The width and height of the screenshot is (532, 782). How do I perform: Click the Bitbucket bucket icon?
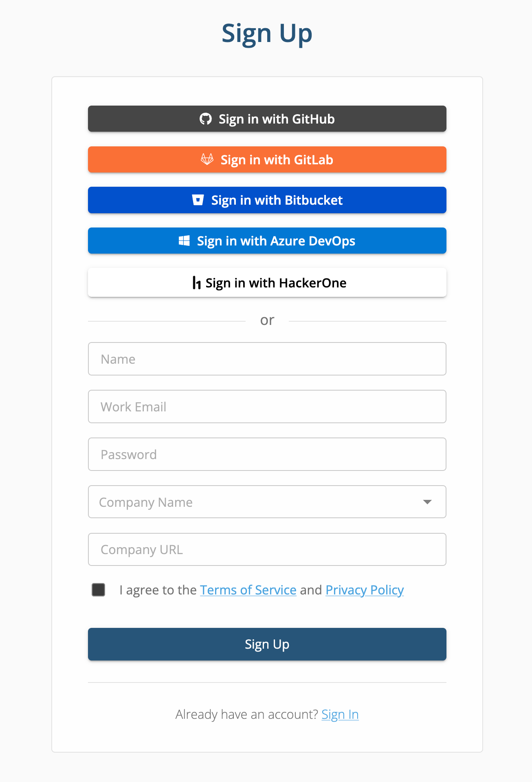198,200
